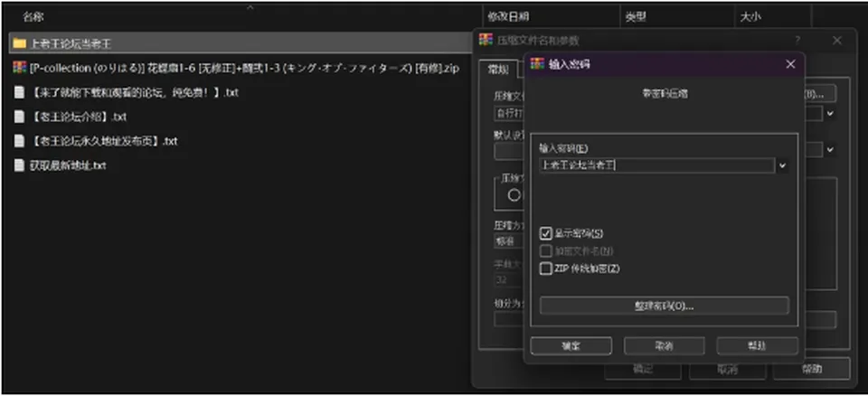868x396 pixels.
Task: Click the icon of 【来了就能下载和观看的论坛，纯免费！】.txt
Action: pos(19,92)
